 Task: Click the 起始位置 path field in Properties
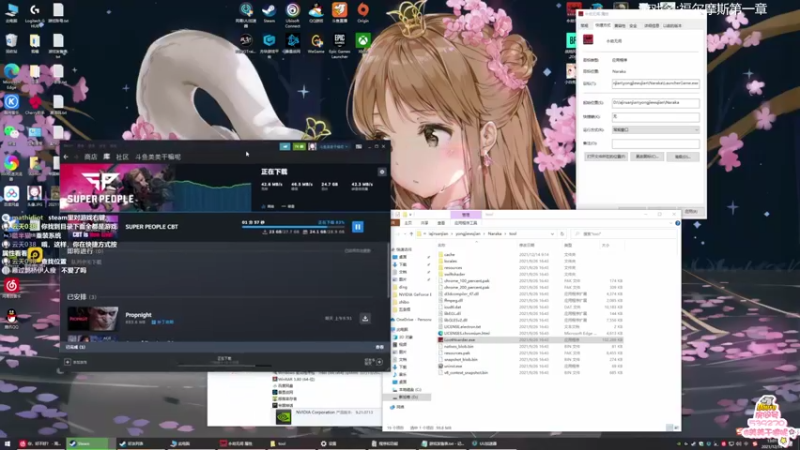[656, 103]
